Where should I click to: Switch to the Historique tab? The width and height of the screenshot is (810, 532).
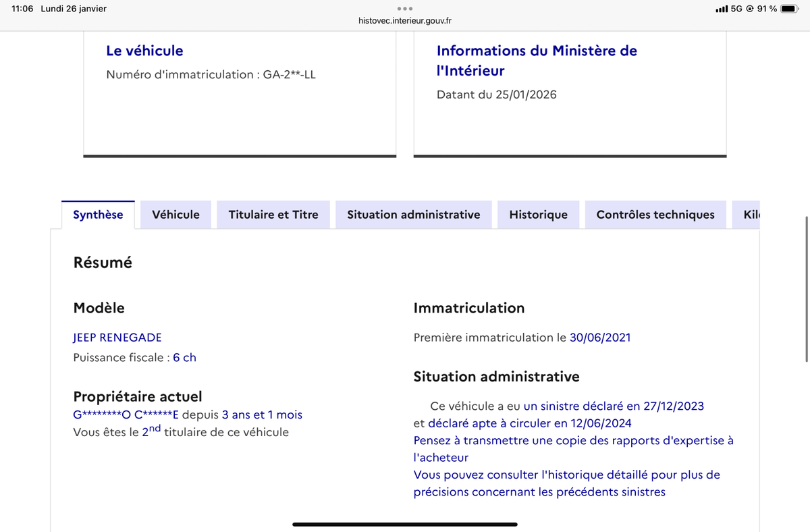point(538,215)
